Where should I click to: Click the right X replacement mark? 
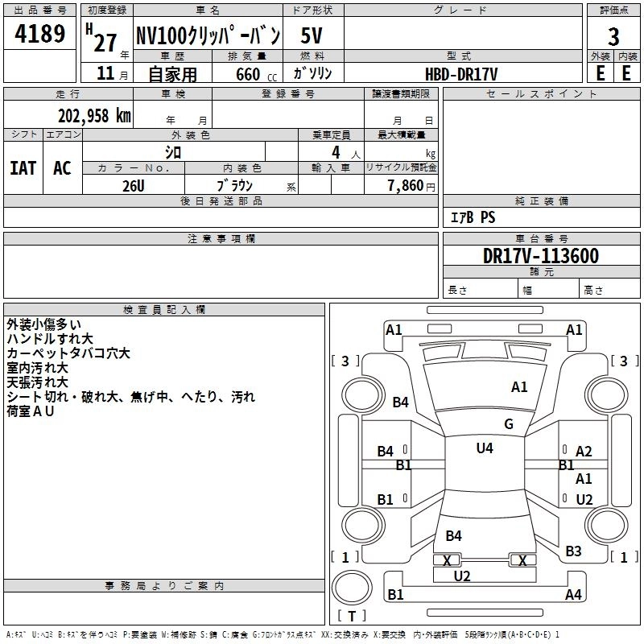522,560
